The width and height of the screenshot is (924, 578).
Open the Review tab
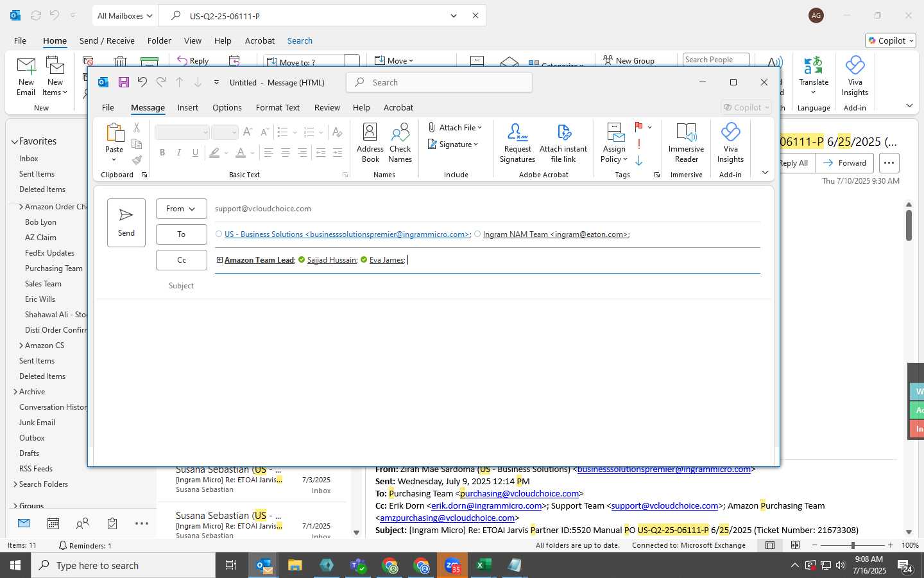pyautogui.click(x=327, y=108)
